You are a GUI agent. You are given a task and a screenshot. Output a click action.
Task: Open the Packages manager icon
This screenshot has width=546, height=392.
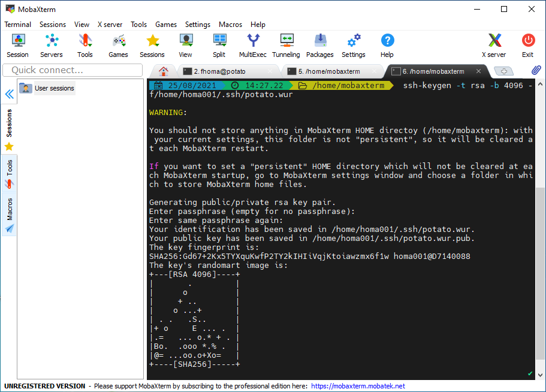pyautogui.click(x=320, y=46)
